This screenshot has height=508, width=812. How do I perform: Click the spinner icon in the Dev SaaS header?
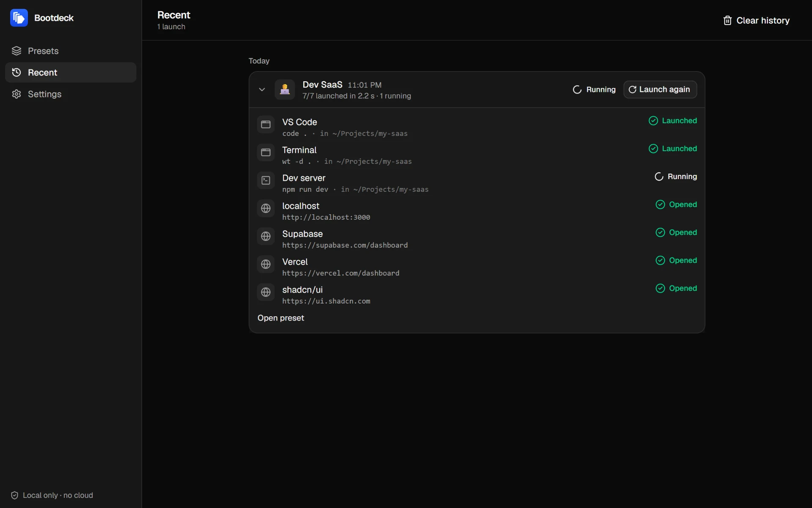[x=577, y=89]
